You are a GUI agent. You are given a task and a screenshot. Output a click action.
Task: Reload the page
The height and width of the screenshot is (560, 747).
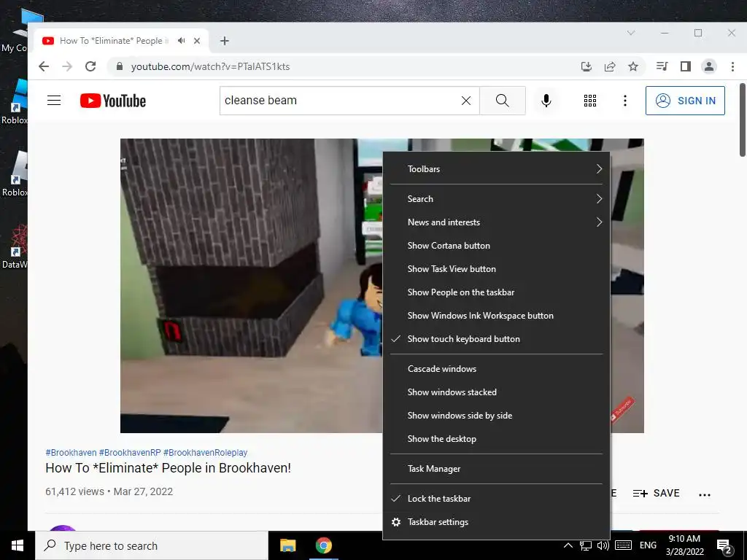(90, 66)
